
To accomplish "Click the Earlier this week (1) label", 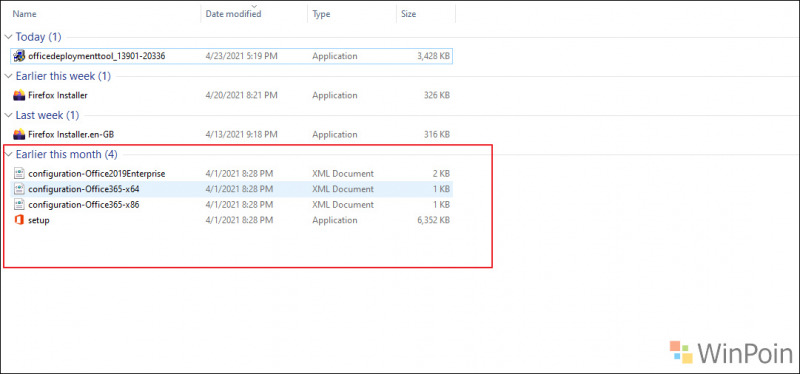I will coord(63,76).
